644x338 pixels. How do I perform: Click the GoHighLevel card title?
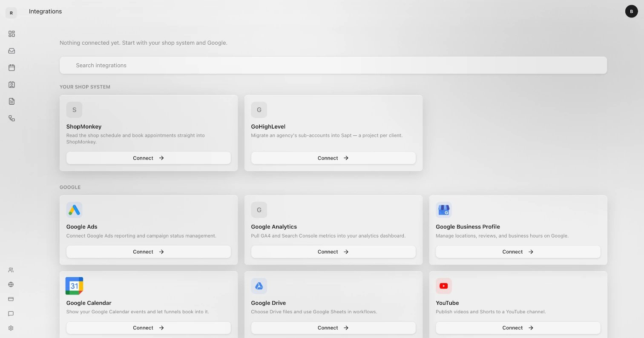[268, 127]
